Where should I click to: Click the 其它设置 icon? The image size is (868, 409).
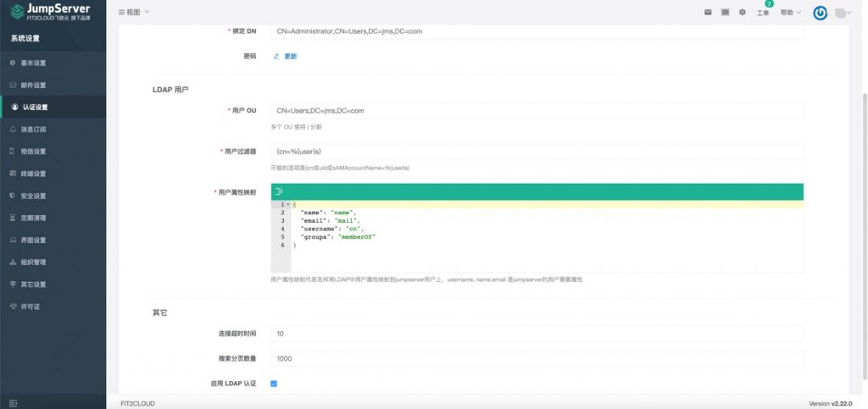click(13, 284)
